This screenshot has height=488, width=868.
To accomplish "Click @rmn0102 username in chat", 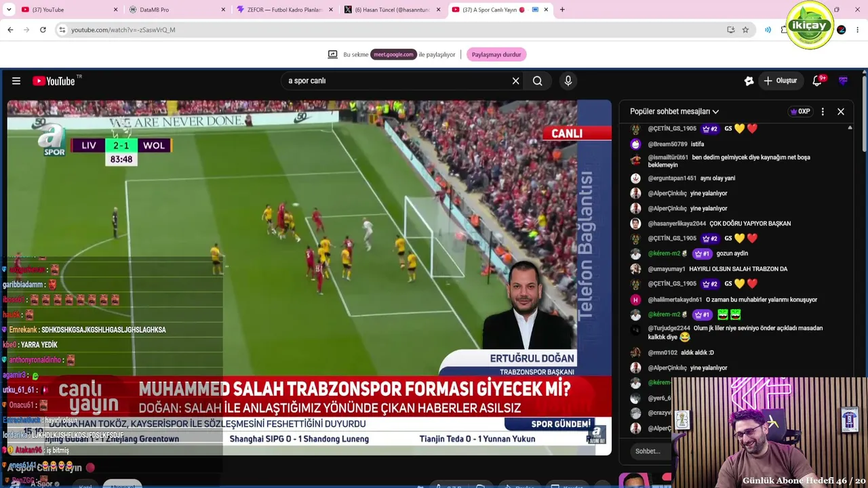I will point(663,352).
